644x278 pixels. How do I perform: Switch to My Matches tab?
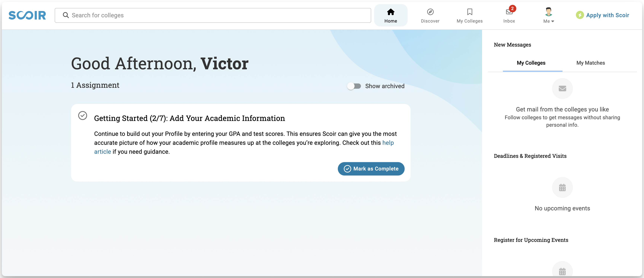[x=590, y=63]
